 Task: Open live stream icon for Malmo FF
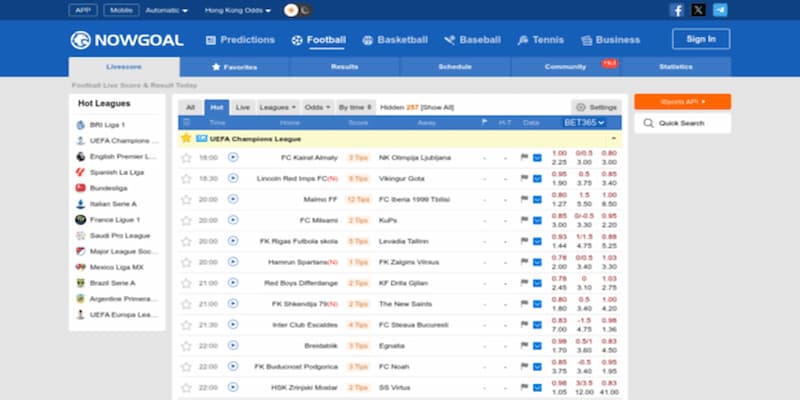coord(233,199)
